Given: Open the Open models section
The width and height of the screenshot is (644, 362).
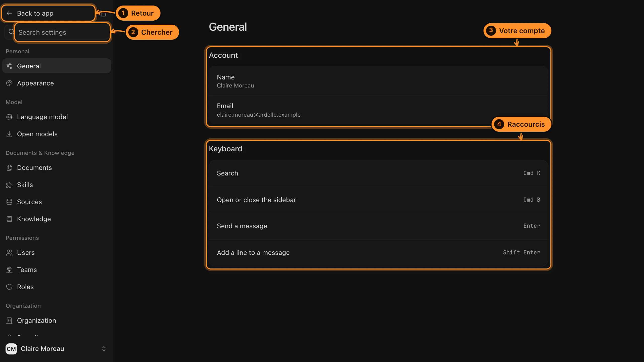Looking at the screenshot, I should pos(57,134).
